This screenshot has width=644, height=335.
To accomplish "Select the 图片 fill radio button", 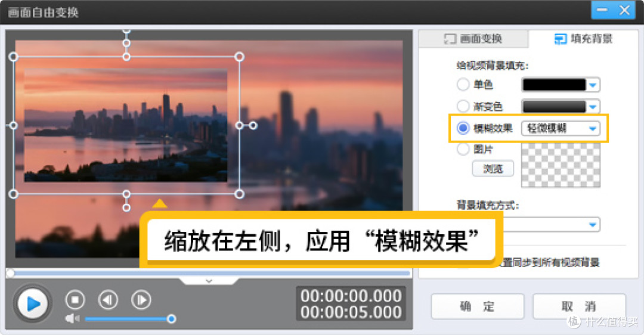I will [463, 149].
